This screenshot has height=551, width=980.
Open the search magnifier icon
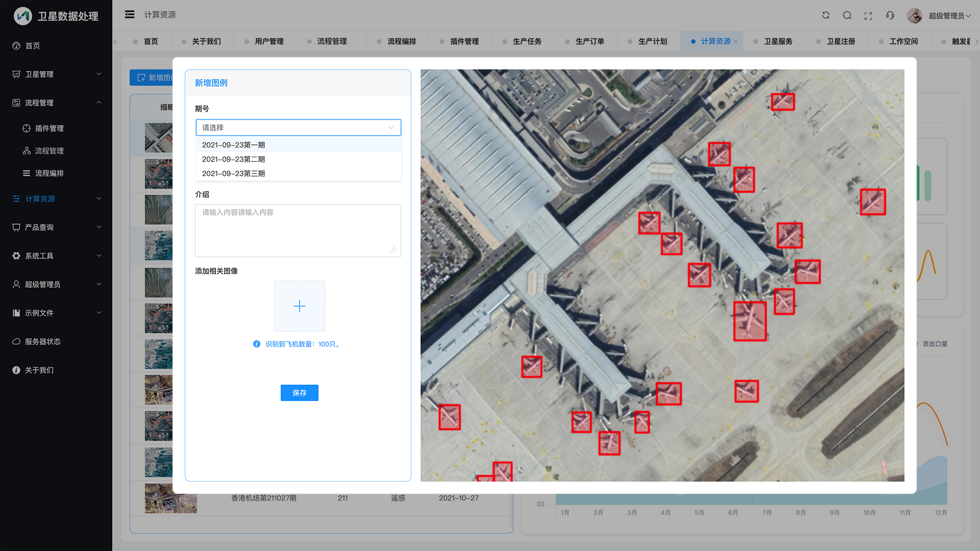pos(847,15)
